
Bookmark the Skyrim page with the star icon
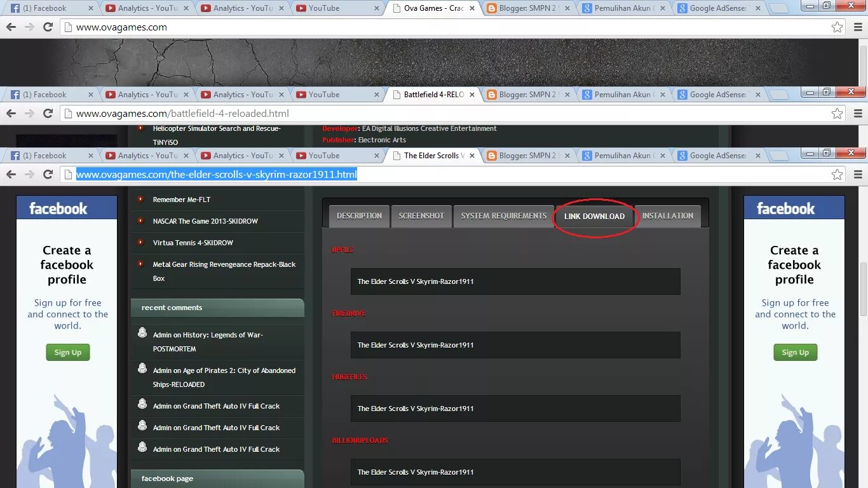837,175
